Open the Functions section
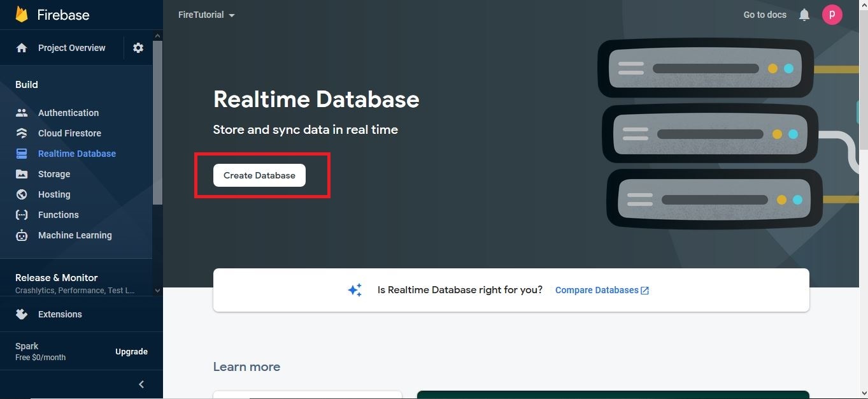This screenshot has height=399, width=868. [x=22, y=214]
